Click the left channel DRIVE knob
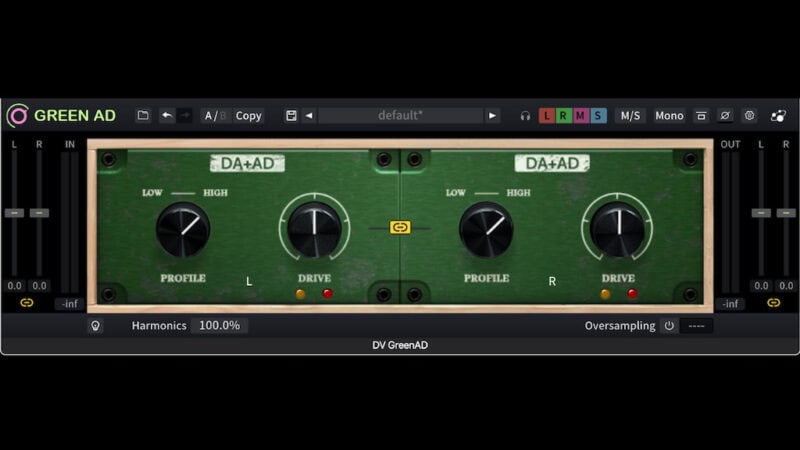 [x=314, y=230]
